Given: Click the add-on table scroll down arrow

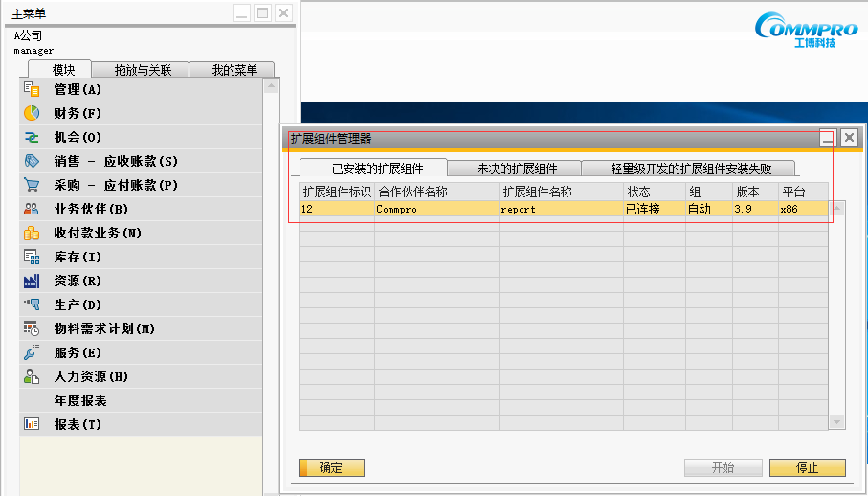Looking at the screenshot, I should tap(837, 422).
